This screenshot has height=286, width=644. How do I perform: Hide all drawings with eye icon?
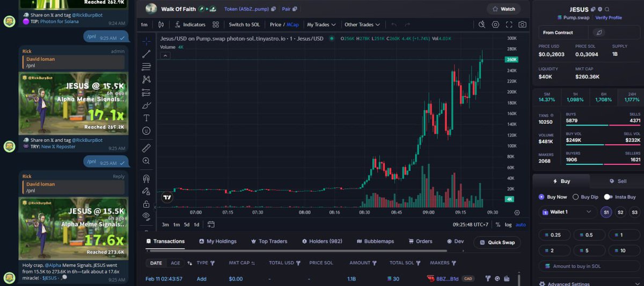point(146,216)
